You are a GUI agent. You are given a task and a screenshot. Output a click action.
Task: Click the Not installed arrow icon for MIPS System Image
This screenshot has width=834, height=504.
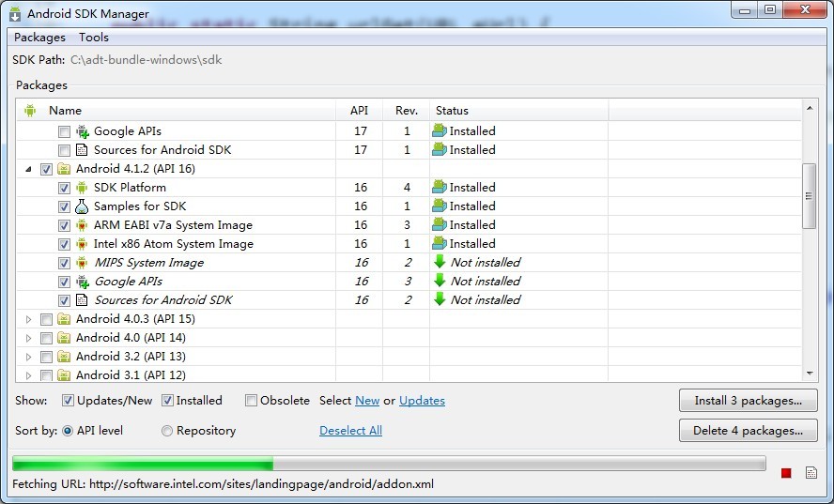point(440,262)
